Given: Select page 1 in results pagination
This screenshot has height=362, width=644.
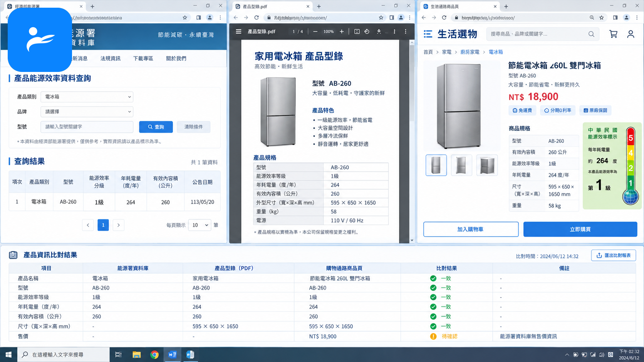Looking at the screenshot, I should pyautogui.click(x=103, y=225).
